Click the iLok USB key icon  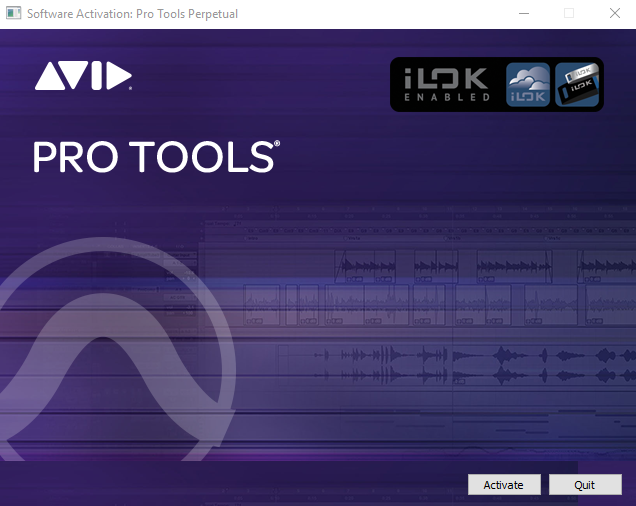point(577,84)
